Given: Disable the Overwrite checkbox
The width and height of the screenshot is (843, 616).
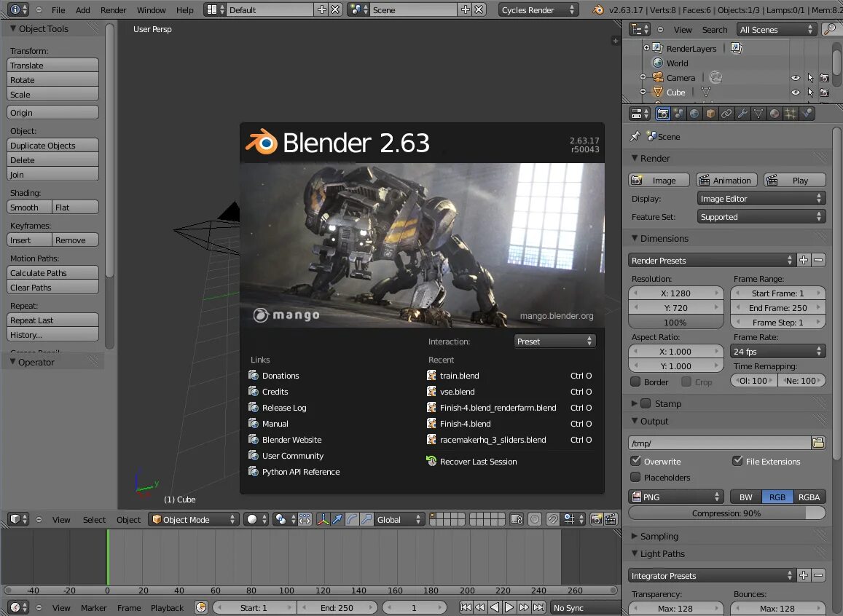Looking at the screenshot, I should [635, 462].
